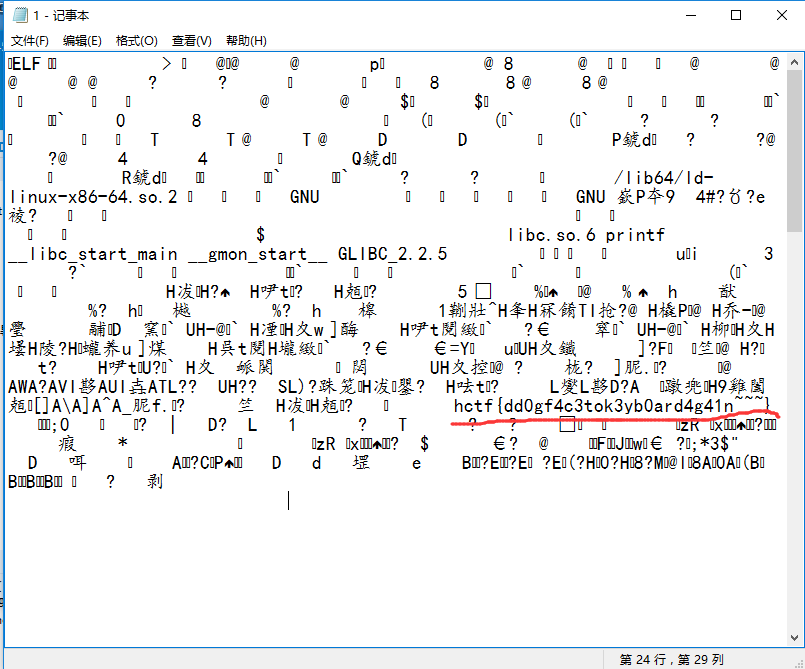Image resolution: width=805 pixels, height=669 pixels.
Task: Click on the libc.so.6 printf text
Action: (x=586, y=235)
